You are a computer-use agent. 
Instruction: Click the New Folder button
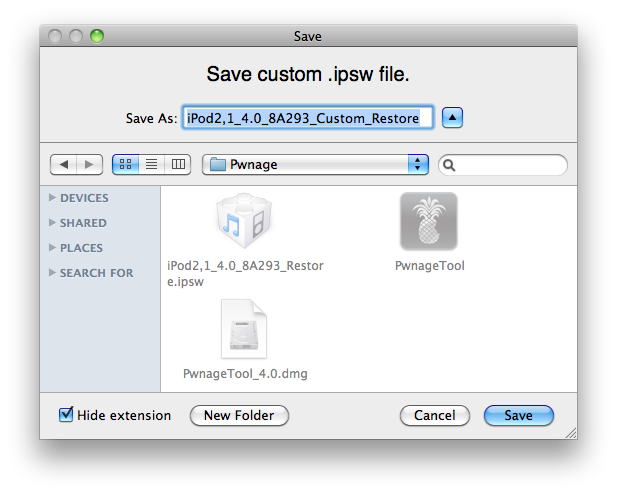pyautogui.click(x=239, y=415)
